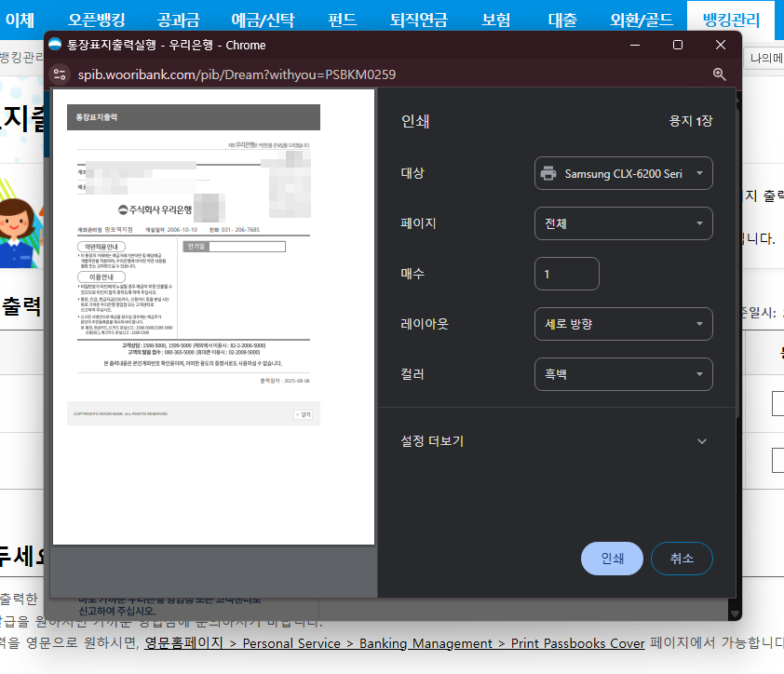Open the 이체 menu item
The image size is (784, 674).
pos(19,17)
